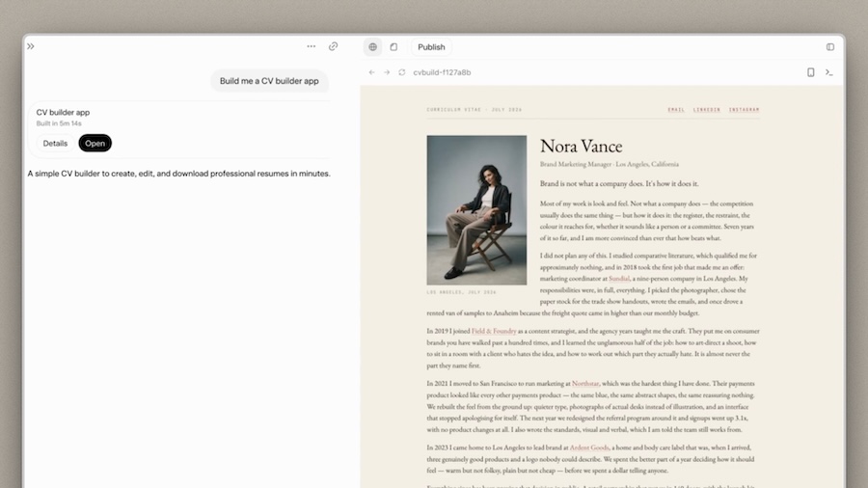The width and height of the screenshot is (868, 488).
Task: Toggle the right panel layout icon
Action: (830, 47)
